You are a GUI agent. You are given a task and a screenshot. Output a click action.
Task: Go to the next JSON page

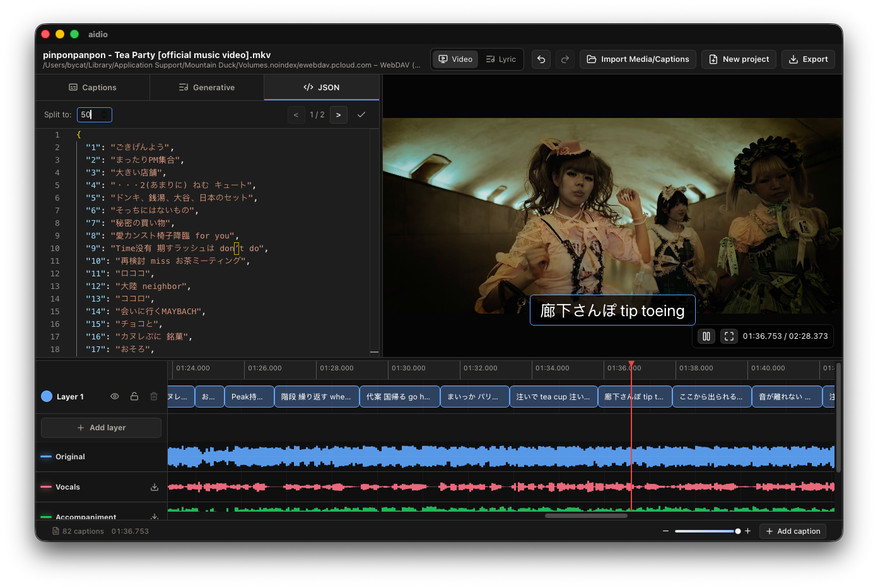point(339,115)
